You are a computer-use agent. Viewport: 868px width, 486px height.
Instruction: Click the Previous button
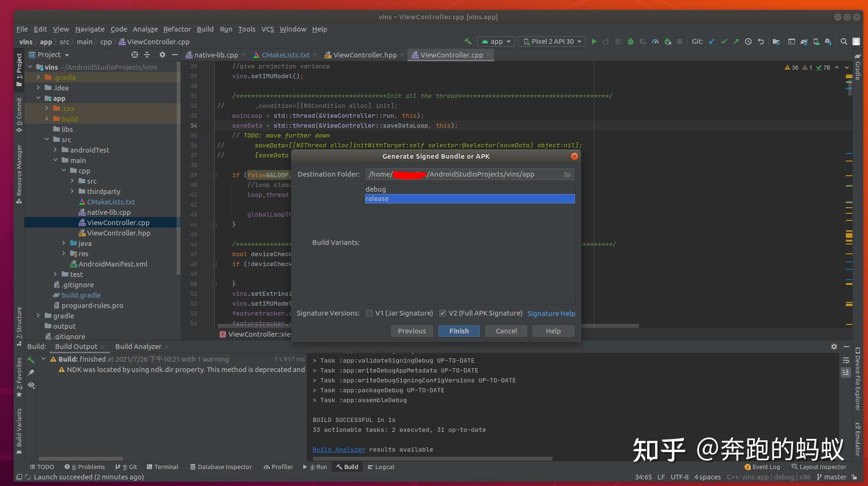click(x=412, y=331)
